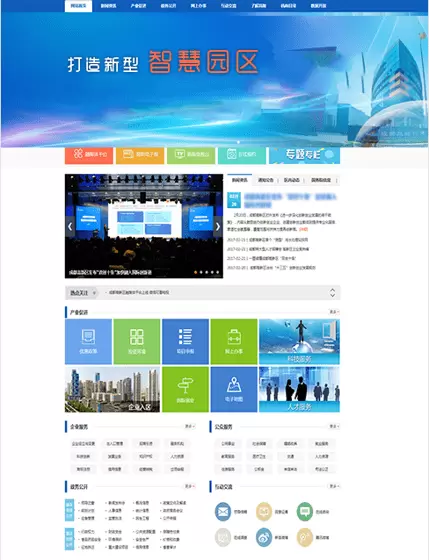Open the 人才服务 image tile
429x560 pixels.
299,389
